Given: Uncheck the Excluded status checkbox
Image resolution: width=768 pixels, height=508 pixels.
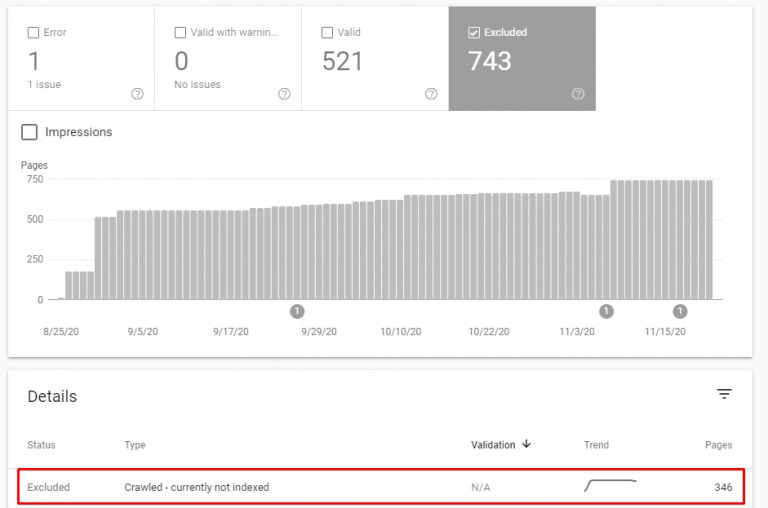Looking at the screenshot, I should pos(474,33).
